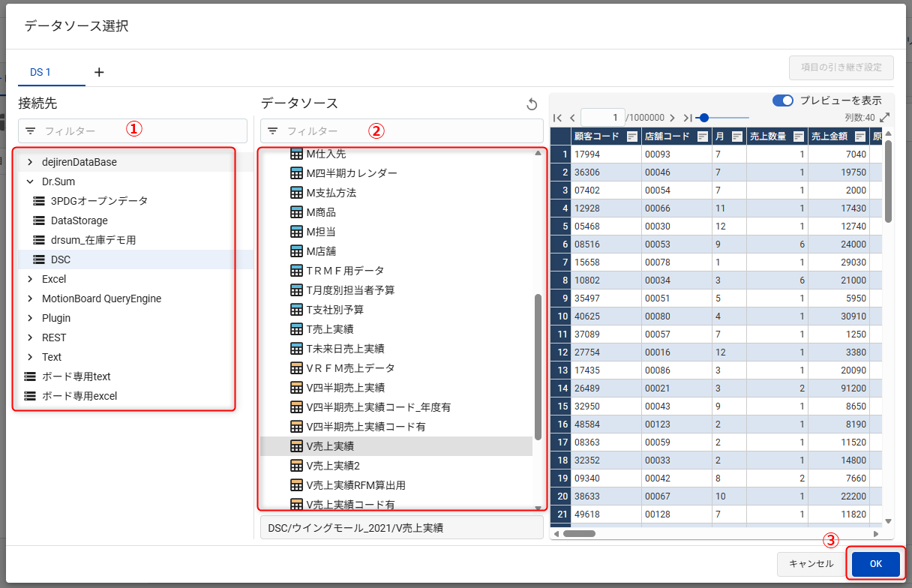This screenshot has height=588, width=912.
Task: Switch to the DS 1 tab
Action: pos(40,72)
